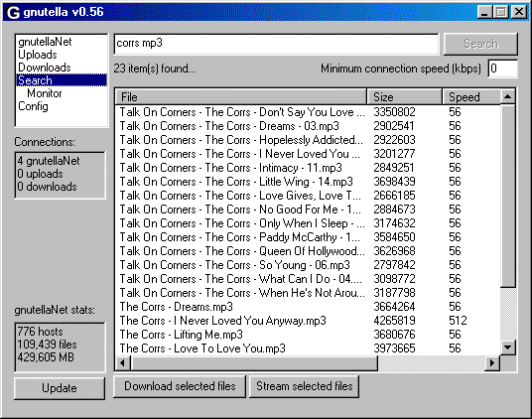
Task: Sort results by Size column header
Action: (x=404, y=97)
